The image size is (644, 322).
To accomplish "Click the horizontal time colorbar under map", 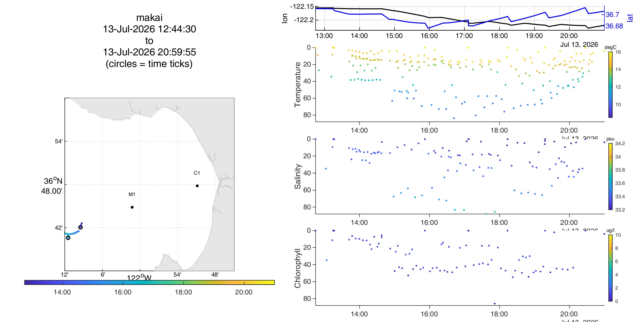I will (x=150, y=282).
